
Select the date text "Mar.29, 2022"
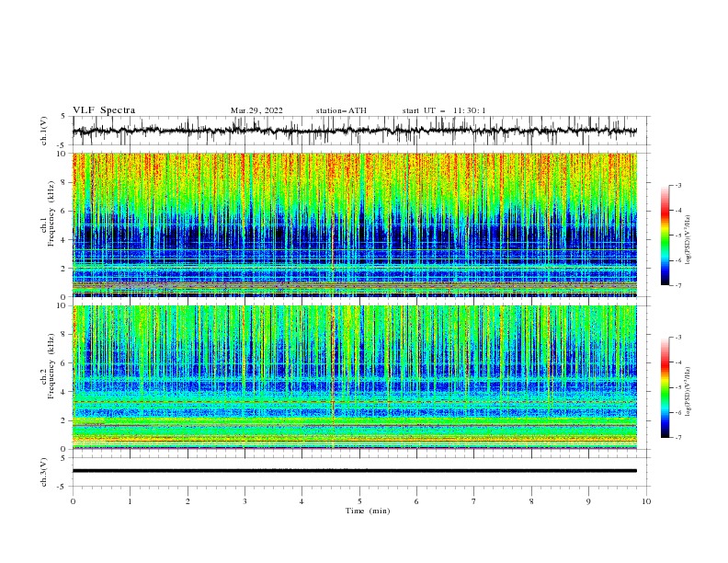tap(256, 110)
